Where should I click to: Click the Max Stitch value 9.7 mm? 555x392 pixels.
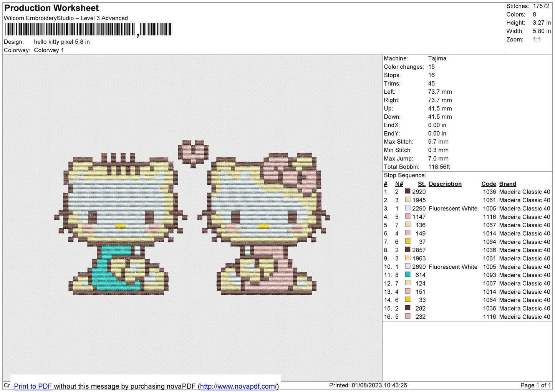click(438, 142)
